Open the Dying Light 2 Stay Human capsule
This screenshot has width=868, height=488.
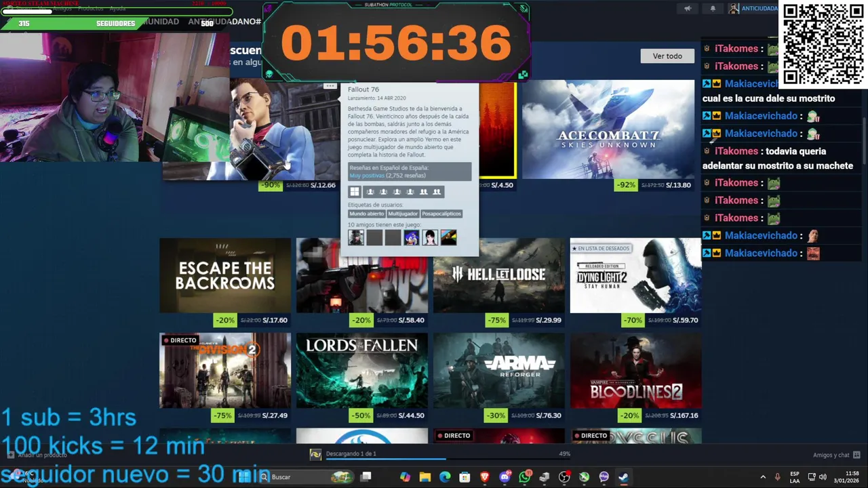pyautogui.click(x=635, y=275)
